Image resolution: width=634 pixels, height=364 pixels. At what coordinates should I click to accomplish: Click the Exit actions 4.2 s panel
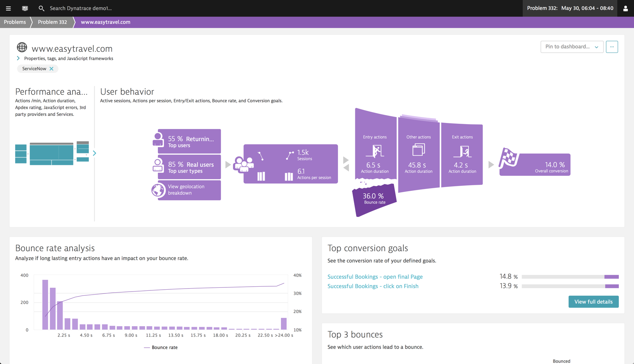462,154
